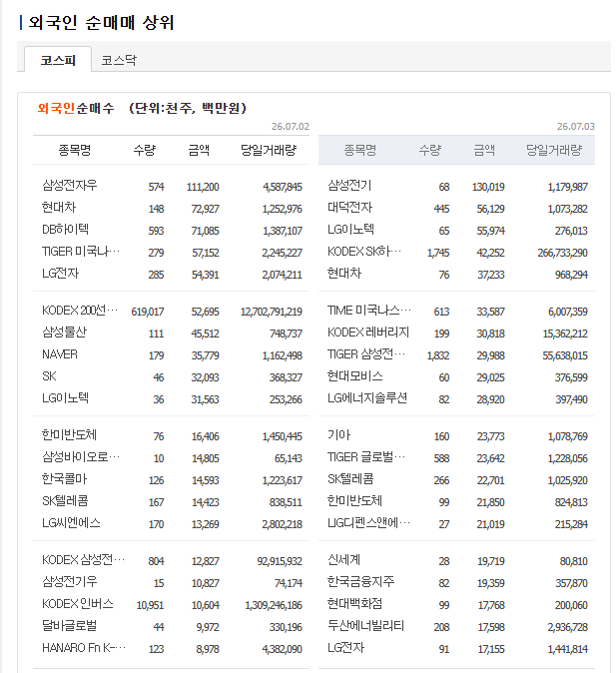Image resolution: width=616 pixels, height=673 pixels.
Task: Open LG전자 link in the 17,155 row
Action: pos(346,648)
